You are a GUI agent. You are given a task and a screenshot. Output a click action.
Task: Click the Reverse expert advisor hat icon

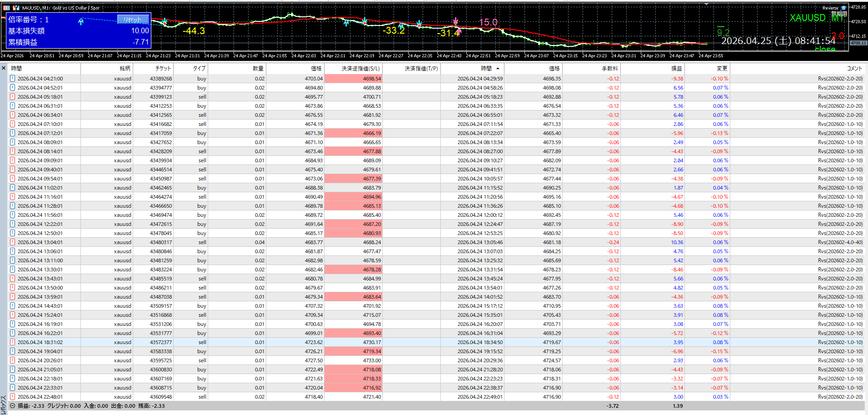coord(843,8)
